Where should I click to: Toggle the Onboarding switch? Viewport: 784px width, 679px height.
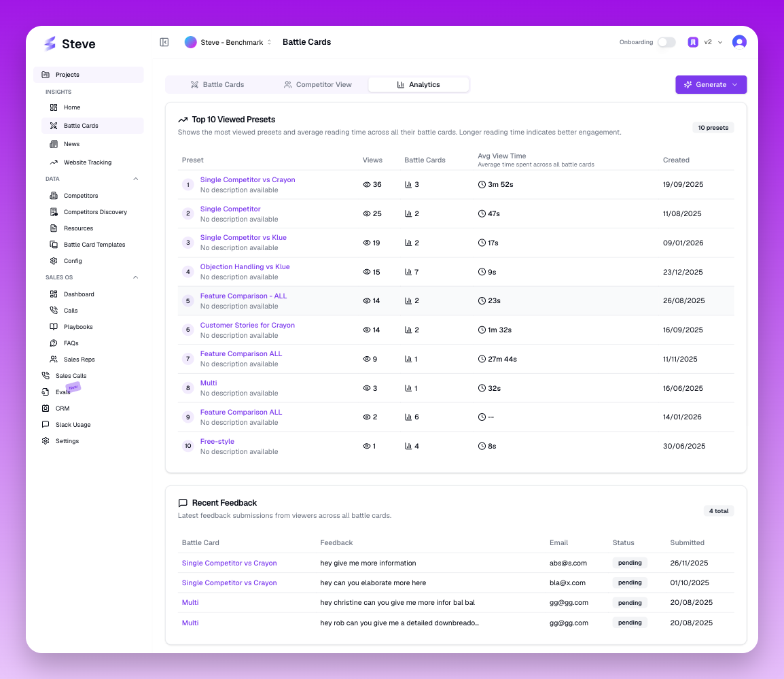(x=666, y=42)
